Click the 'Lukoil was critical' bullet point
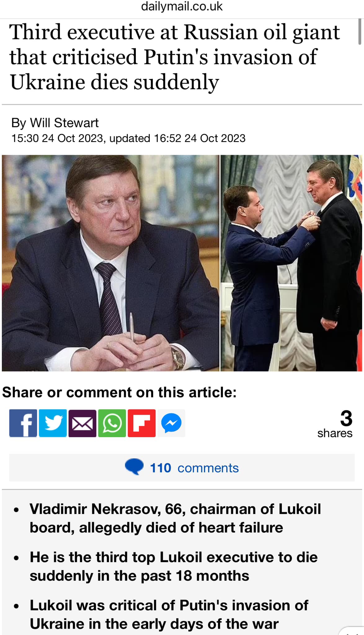 pyautogui.click(x=169, y=615)
